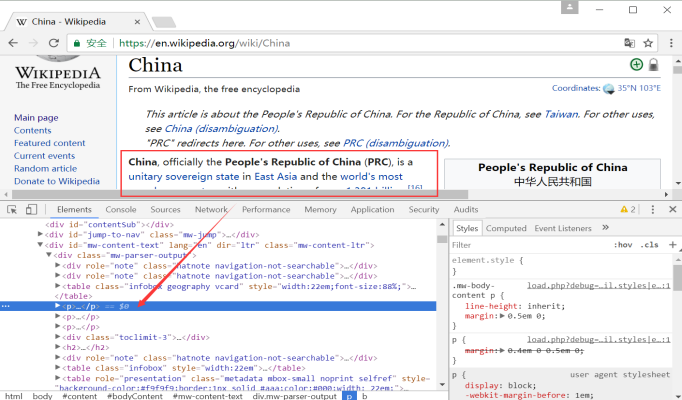Show more styles pane tabs chevron
This screenshot has height=400, width=682.
coord(605,228)
